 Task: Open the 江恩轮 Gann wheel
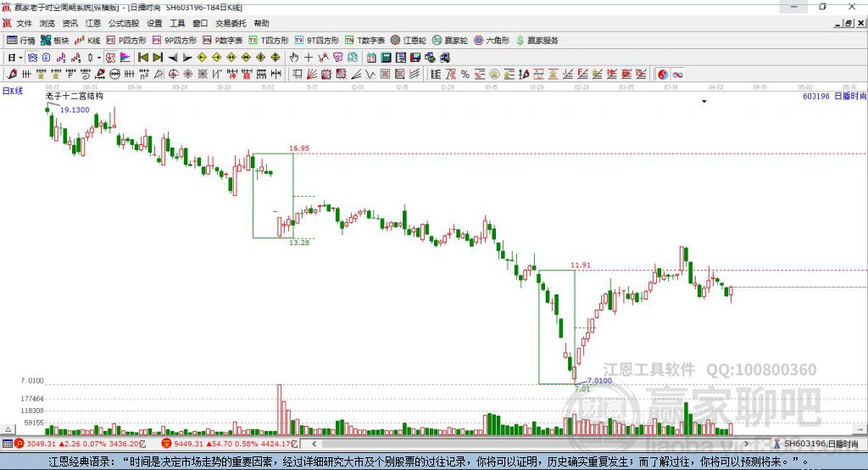pos(408,41)
